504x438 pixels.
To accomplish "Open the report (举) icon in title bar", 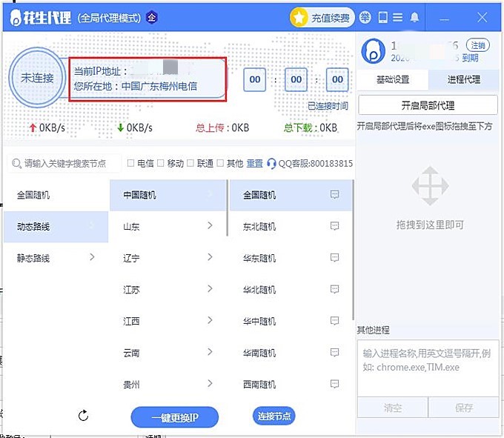I will coord(365,17).
